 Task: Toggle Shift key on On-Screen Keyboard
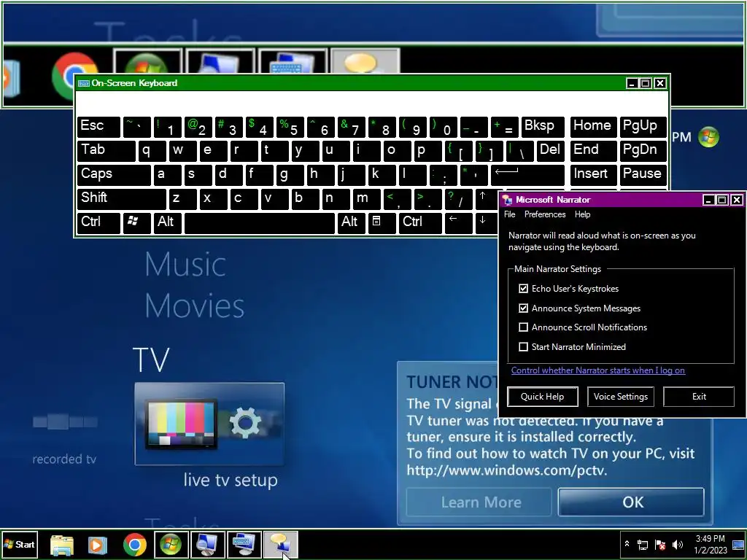[122, 198]
